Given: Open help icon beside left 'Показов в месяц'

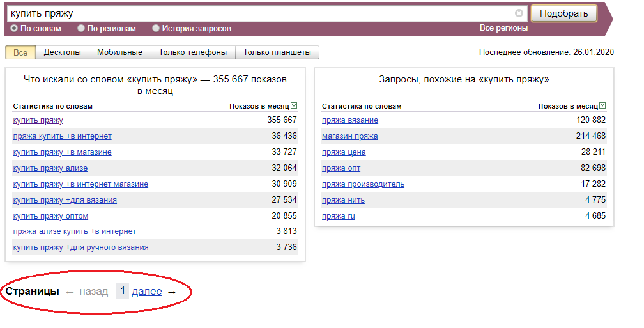Looking at the screenshot, I should pyautogui.click(x=294, y=105).
